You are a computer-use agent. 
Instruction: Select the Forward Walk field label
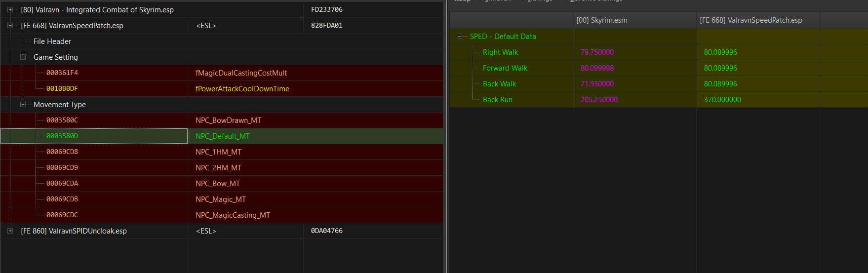point(505,68)
